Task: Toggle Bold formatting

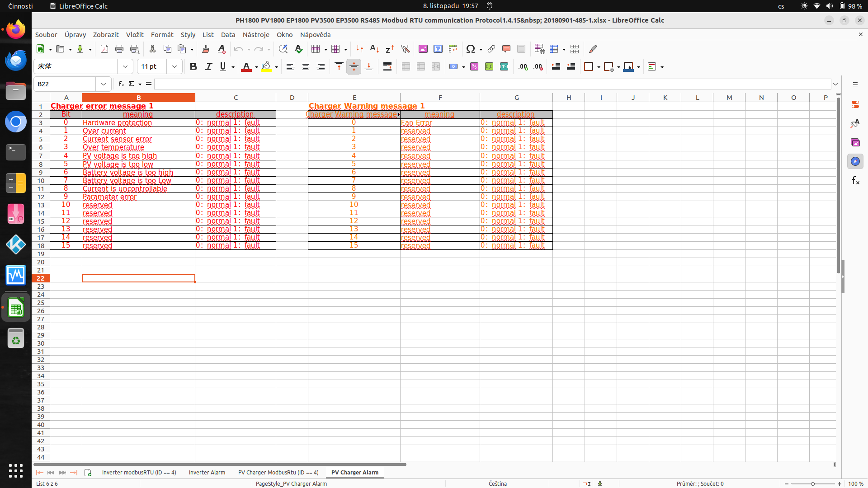Action: point(193,67)
